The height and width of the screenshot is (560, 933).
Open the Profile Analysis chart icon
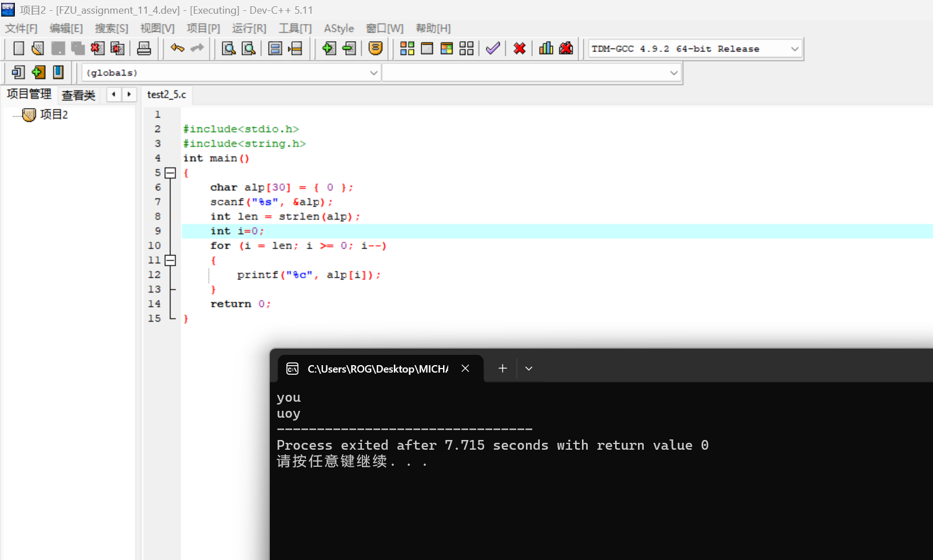click(546, 49)
